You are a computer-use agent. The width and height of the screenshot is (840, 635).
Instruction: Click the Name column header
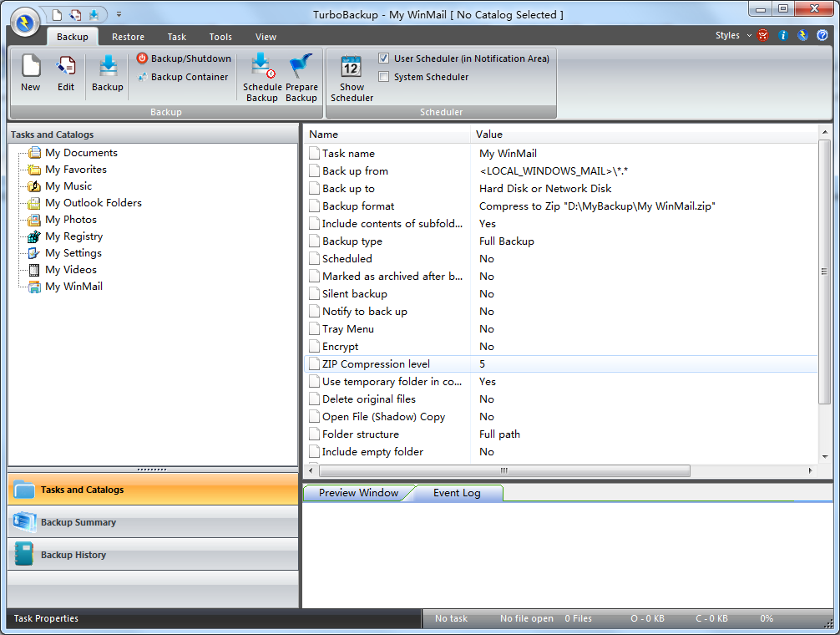387,135
